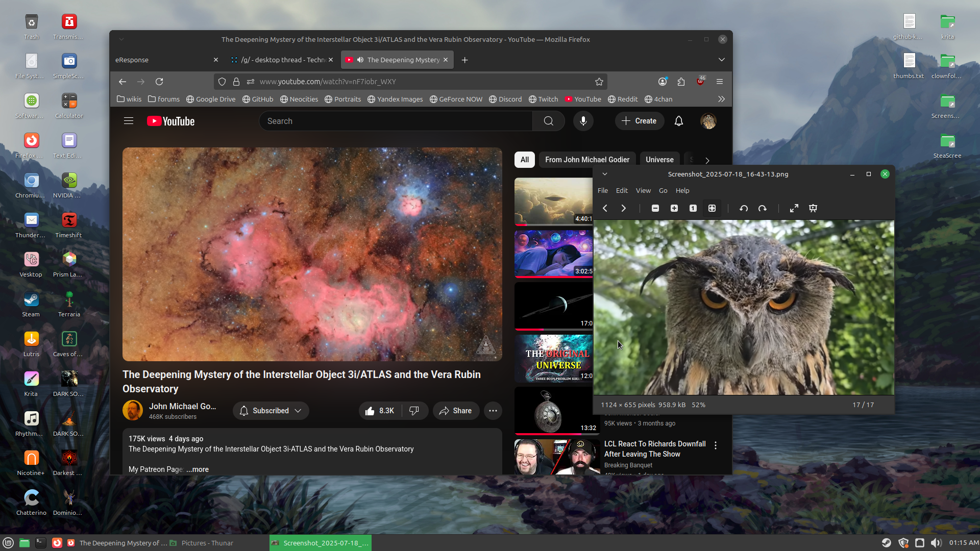This screenshot has width=980, height=551.
Task: Open the forums bookmark folder
Action: click(164, 99)
